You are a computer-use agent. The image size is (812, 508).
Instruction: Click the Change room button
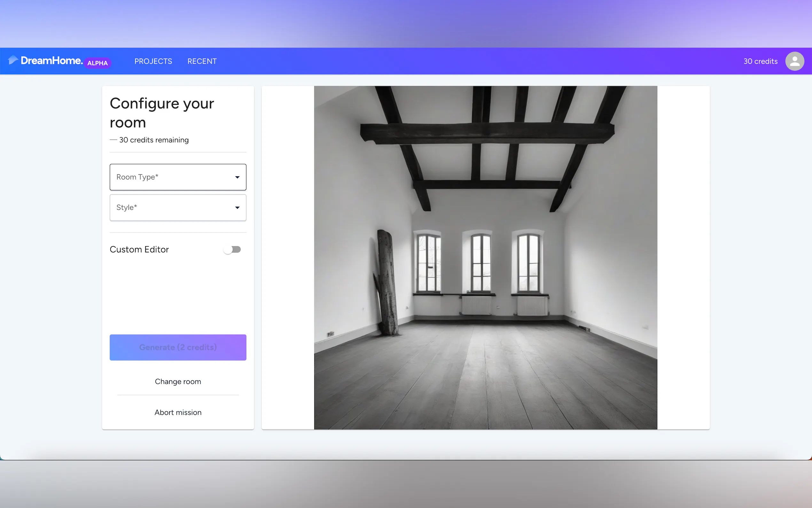(x=177, y=381)
